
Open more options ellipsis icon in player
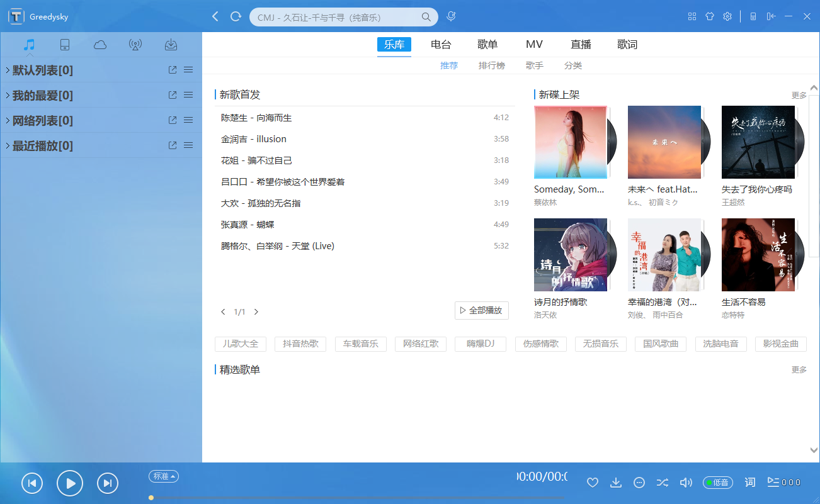click(639, 483)
